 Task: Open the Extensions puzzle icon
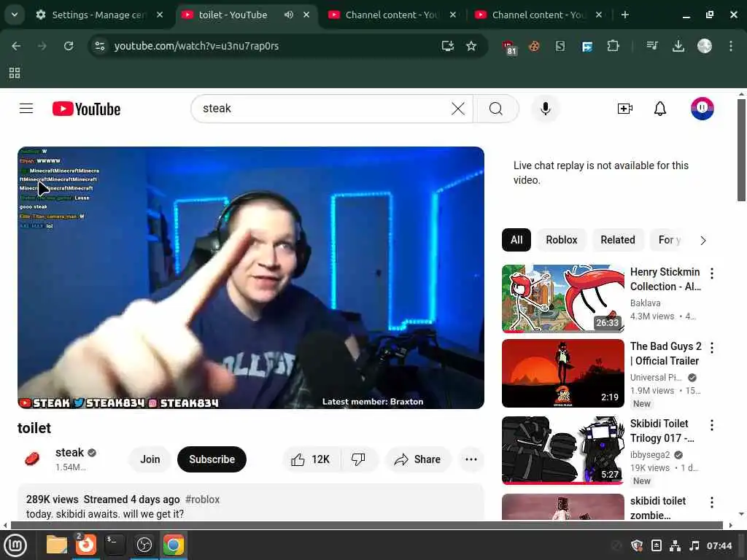(x=613, y=46)
